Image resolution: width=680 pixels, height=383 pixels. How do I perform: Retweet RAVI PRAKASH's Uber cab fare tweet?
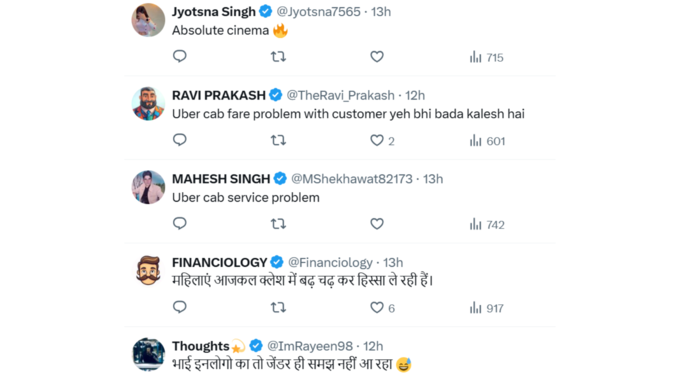click(x=278, y=141)
